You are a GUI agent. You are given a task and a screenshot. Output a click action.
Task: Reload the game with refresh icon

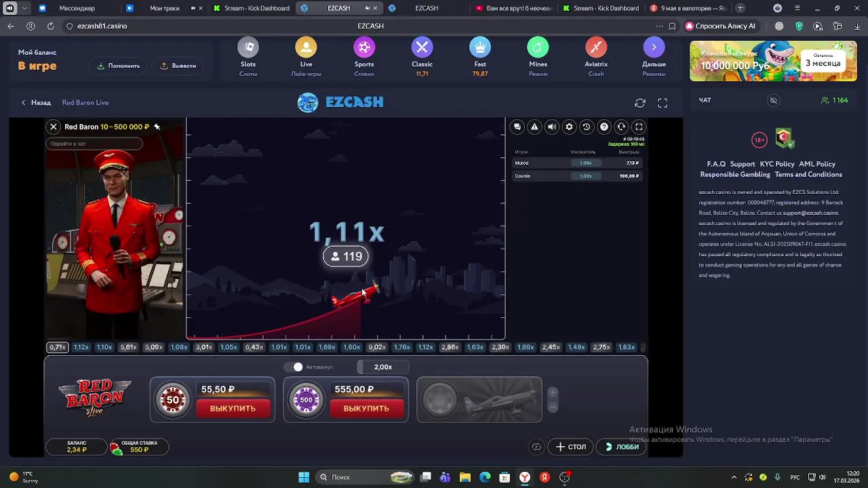640,103
